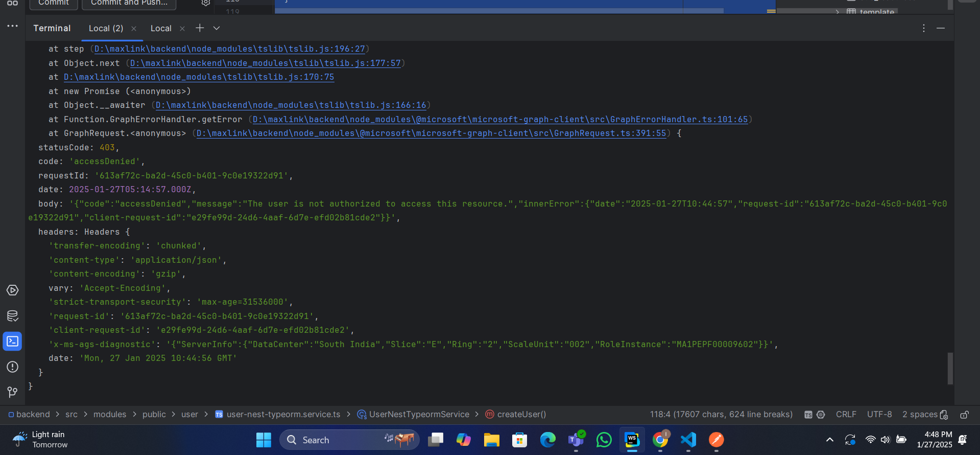Add a new terminal session tab
The width and height of the screenshot is (980, 455).
point(200,28)
